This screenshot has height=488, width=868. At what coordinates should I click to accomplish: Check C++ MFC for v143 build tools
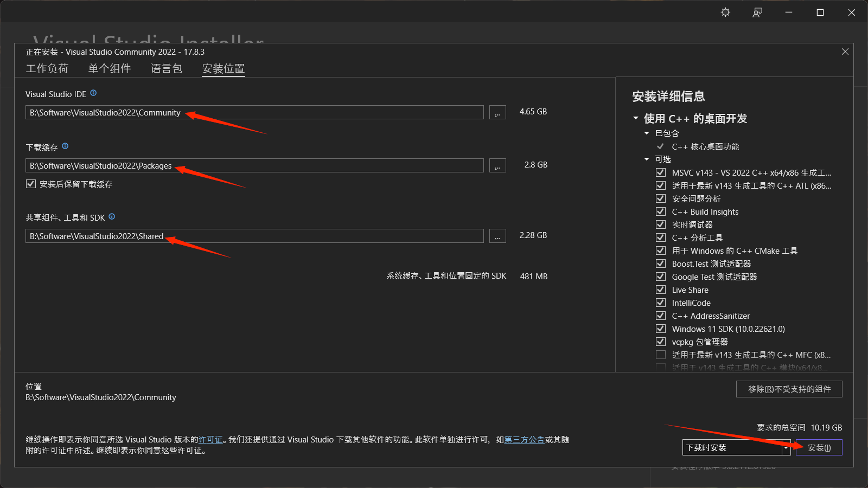pos(661,355)
